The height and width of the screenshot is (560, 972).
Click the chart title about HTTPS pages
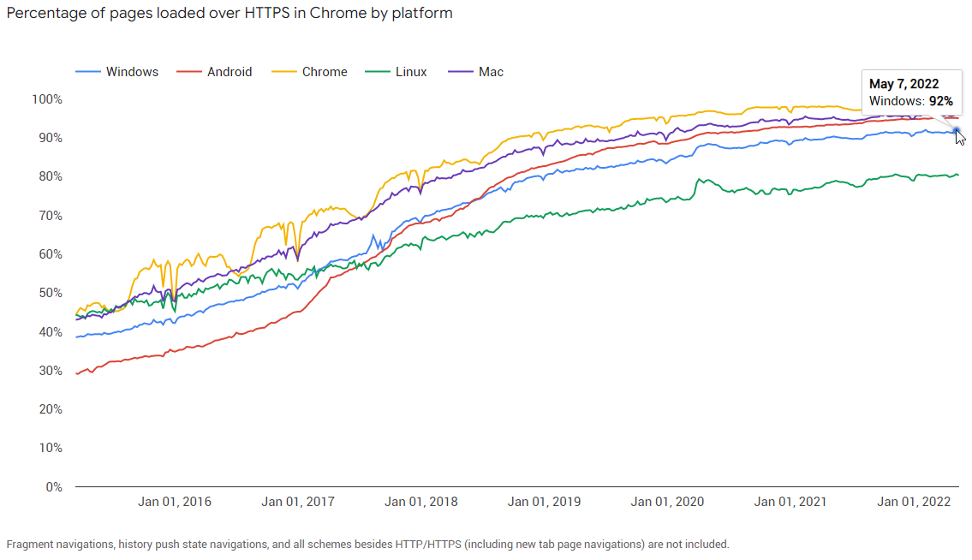230,14
